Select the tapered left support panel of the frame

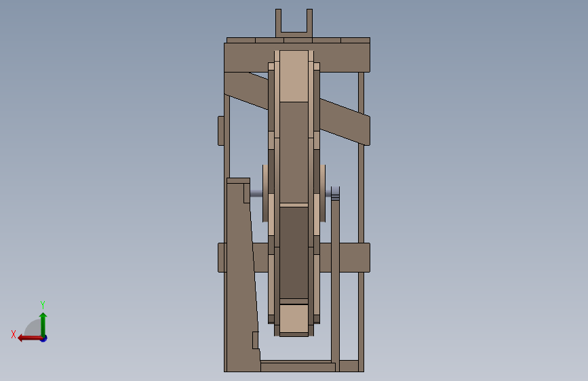(241, 277)
